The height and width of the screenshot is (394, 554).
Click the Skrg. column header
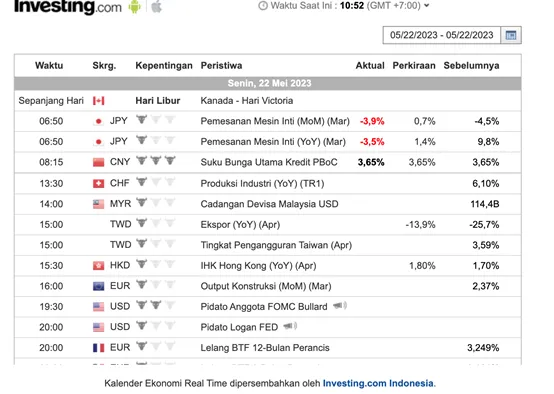[x=104, y=66]
